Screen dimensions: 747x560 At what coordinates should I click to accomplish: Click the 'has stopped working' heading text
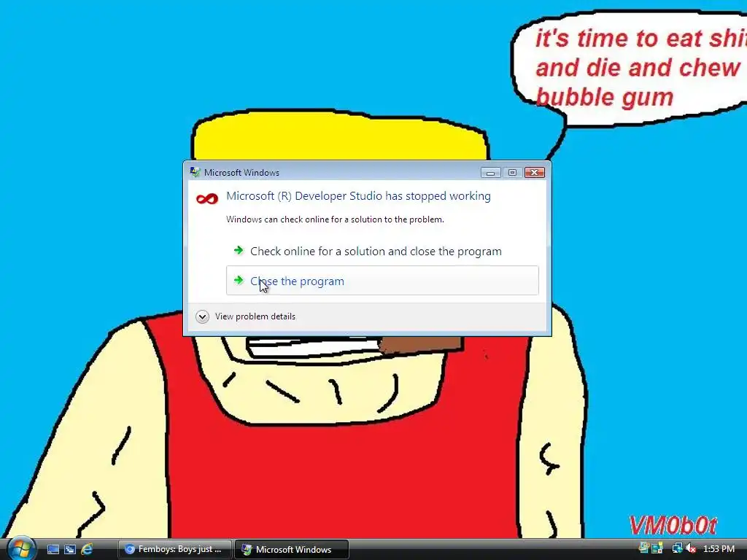click(x=358, y=196)
